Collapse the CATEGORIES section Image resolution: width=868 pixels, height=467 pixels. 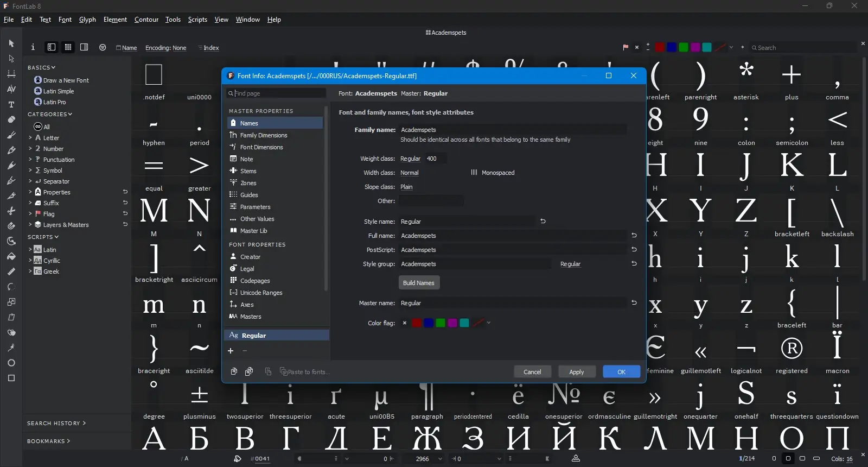[50, 114]
